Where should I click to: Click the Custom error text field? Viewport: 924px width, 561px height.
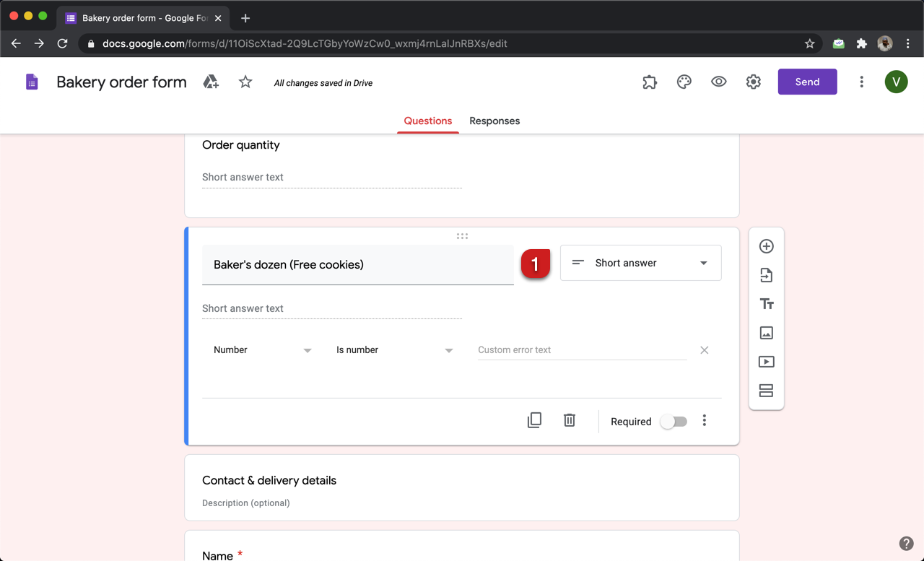pos(581,349)
